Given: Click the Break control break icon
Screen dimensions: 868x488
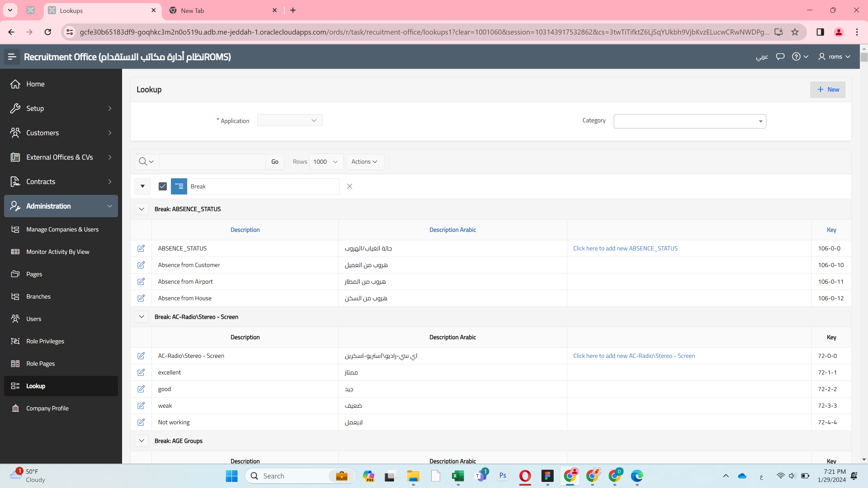Looking at the screenshot, I should (179, 186).
